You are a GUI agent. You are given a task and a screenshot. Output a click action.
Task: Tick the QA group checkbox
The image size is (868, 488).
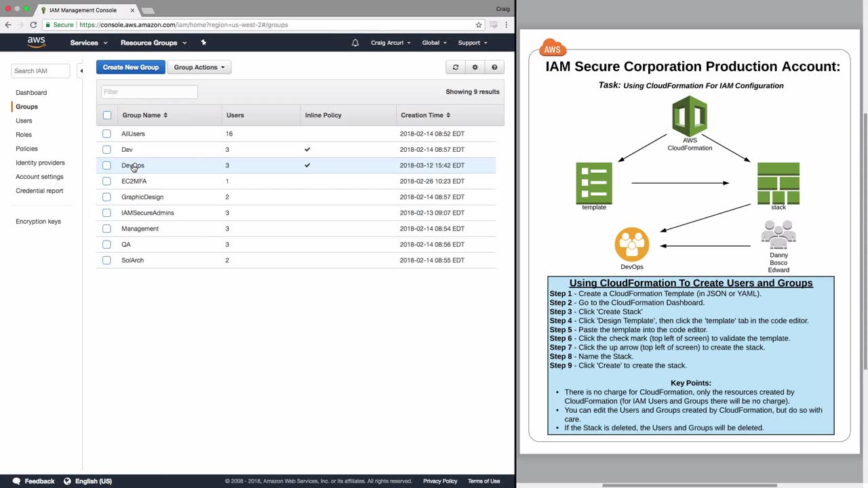click(106, 244)
